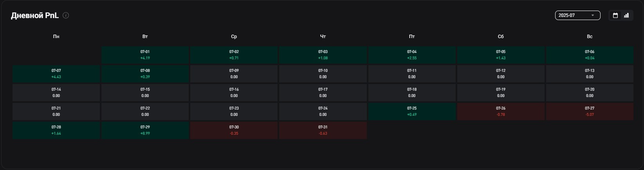Click the 07-15 zero PnL cell
Screen dimensions: 644x170
point(145,93)
